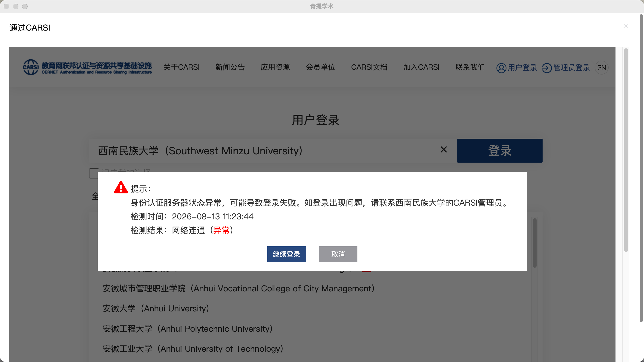Viewport: 644px width, 362px height.
Task: Open 管理员登录 admin login link
Action: [x=566, y=67]
